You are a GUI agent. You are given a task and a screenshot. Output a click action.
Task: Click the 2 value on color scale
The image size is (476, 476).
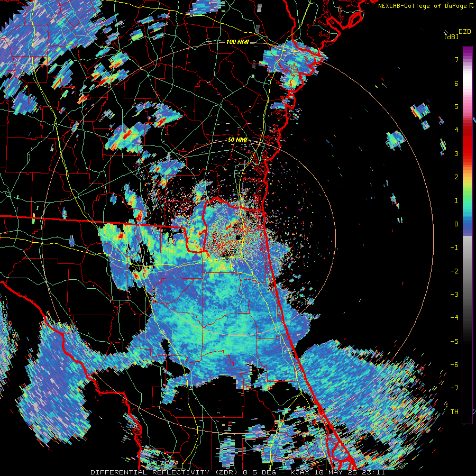pos(456,177)
